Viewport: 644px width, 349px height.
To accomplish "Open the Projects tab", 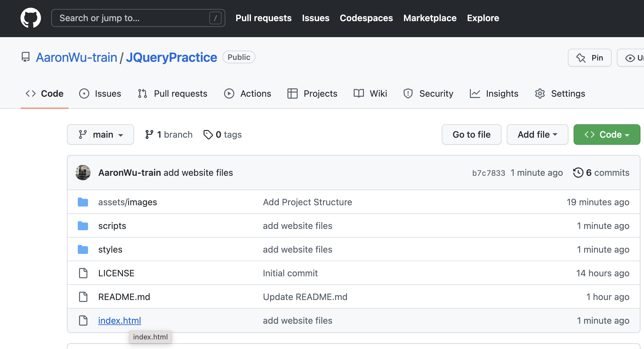I will click(312, 93).
